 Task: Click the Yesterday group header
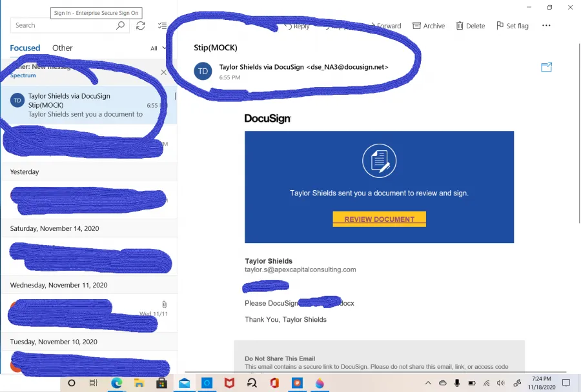pyautogui.click(x=89, y=172)
